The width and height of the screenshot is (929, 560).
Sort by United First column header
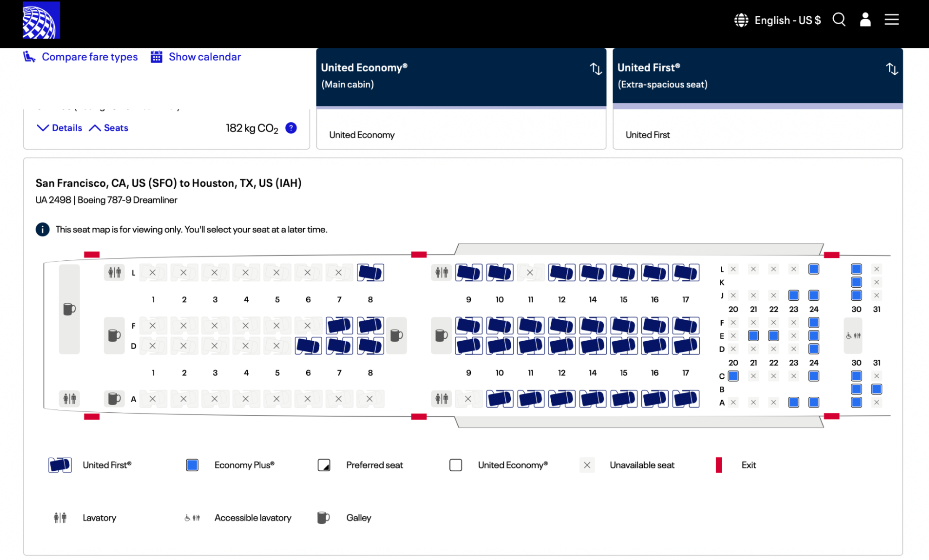[x=891, y=69]
